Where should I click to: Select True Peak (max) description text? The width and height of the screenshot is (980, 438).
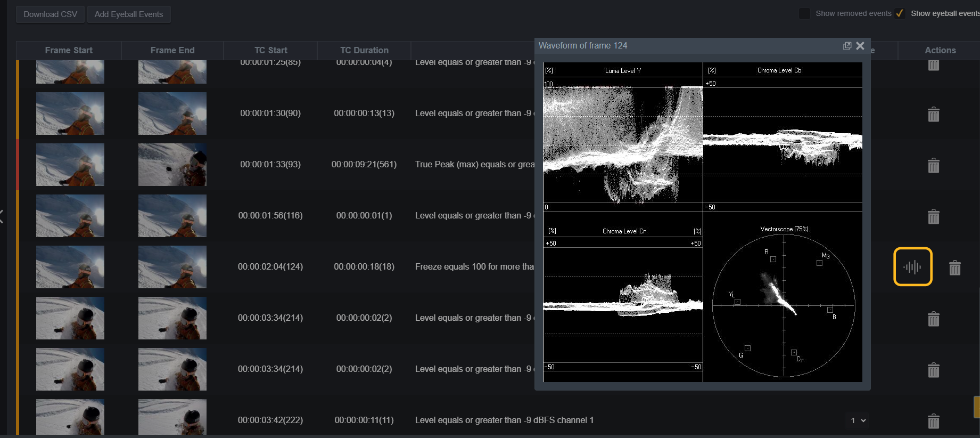pyautogui.click(x=474, y=164)
